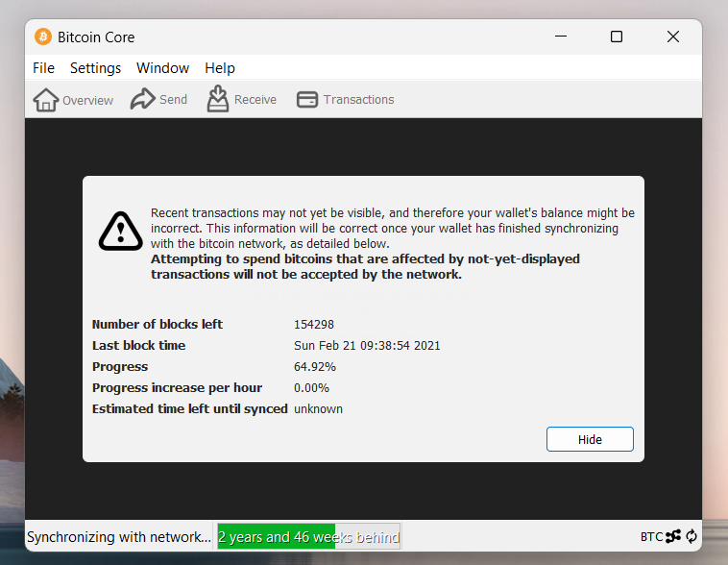
Task: Click 'Progress increase per hour' label
Action: click(x=177, y=387)
